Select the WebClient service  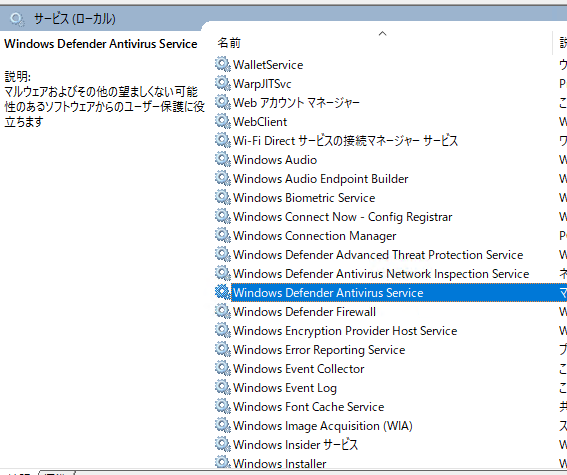(x=260, y=122)
